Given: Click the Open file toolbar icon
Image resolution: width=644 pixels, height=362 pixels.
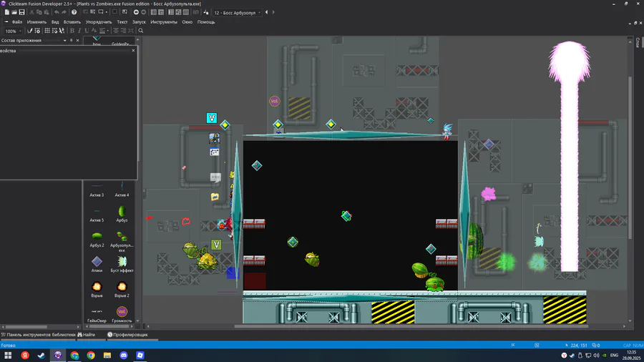Looking at the screenshot, I should pyautogui.click(x=14, y=12).
